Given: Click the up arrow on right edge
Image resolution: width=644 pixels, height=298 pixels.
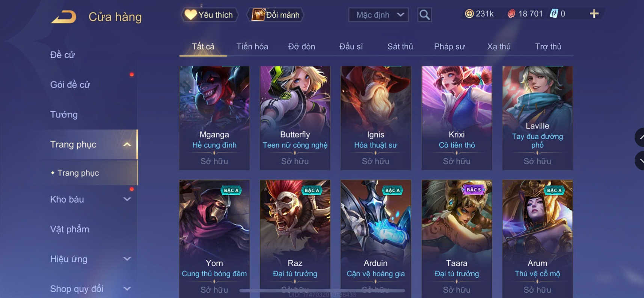Looking at the screenshot, I should (640, 137).
